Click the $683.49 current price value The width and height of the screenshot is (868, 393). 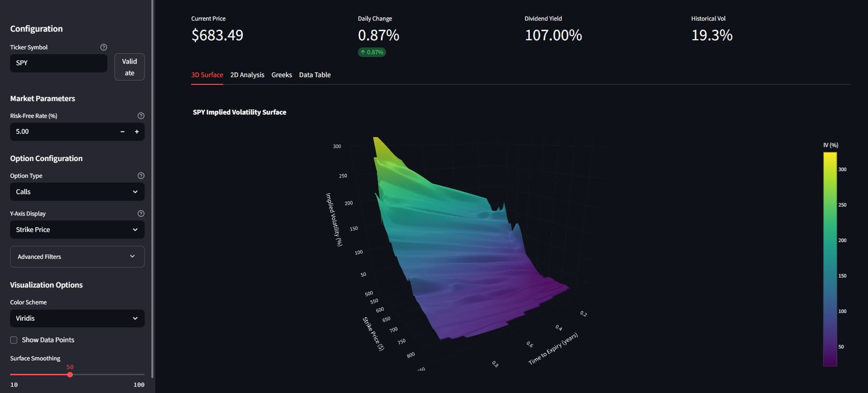[x=217, y=35]
